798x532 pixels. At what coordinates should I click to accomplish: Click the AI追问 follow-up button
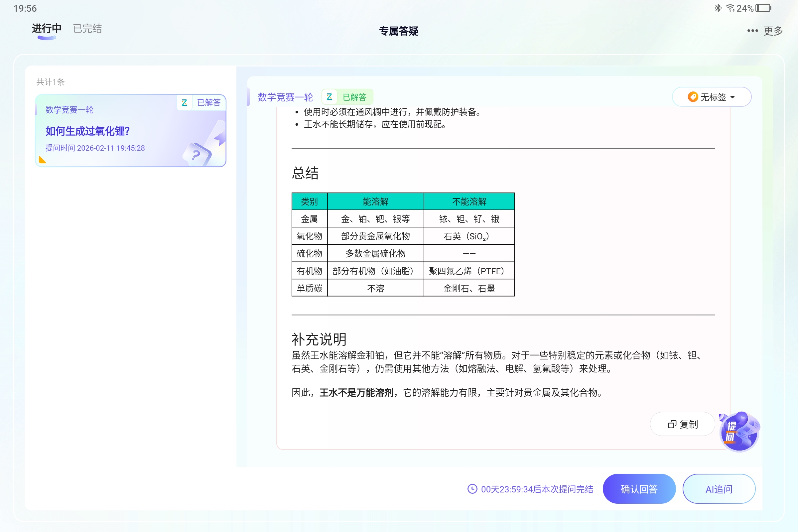click(x=719, y=489)
